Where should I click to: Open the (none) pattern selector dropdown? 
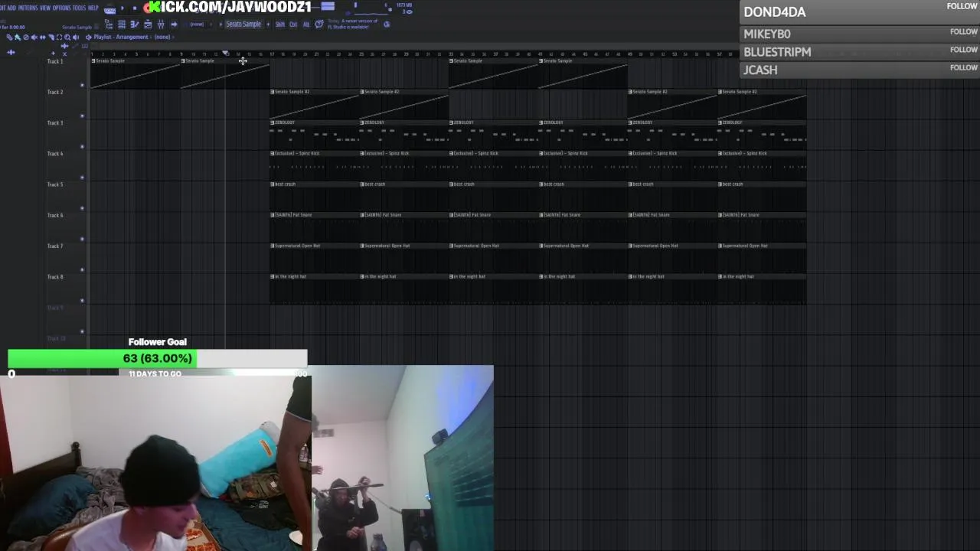pyautogui.click(x=197, y=24)
